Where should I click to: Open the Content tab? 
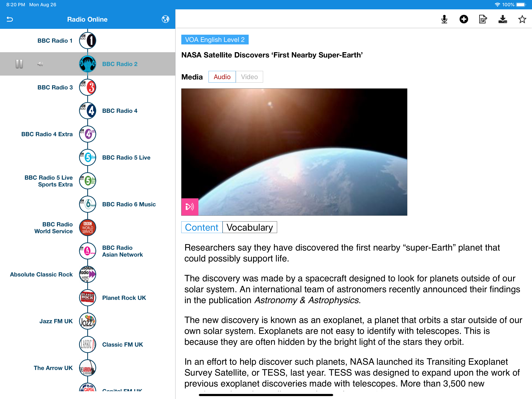coord(202,227)
